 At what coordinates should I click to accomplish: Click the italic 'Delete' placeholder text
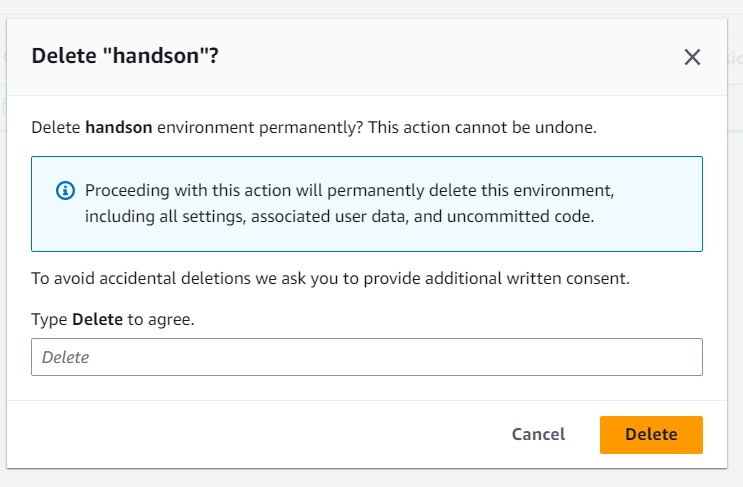pos(65,357)
